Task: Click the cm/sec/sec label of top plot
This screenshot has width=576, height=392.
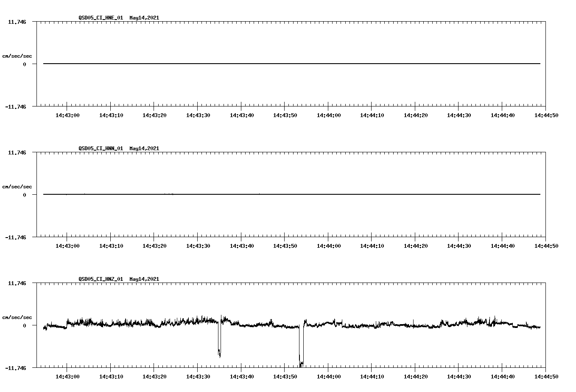Action: [17, 55]
